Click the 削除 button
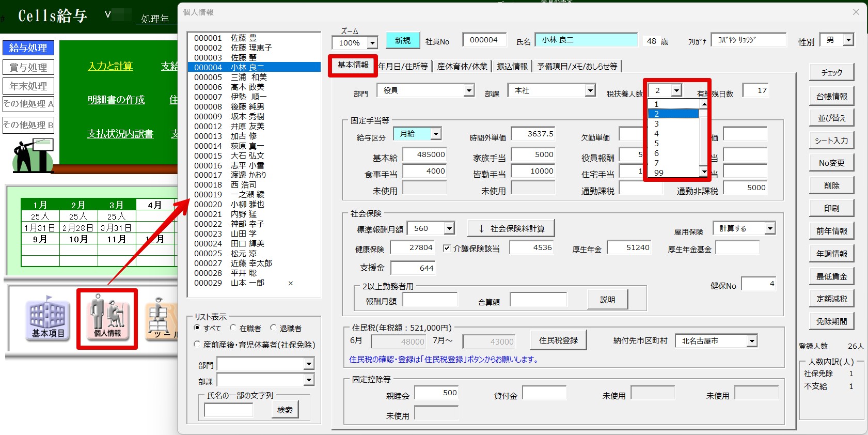 [x=831, y=185]
